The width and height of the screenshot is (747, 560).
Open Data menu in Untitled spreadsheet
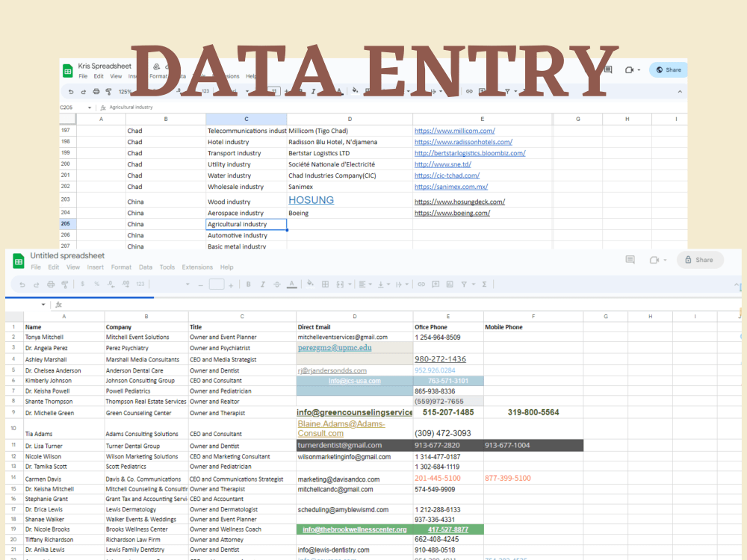click(x=146, y=267)
